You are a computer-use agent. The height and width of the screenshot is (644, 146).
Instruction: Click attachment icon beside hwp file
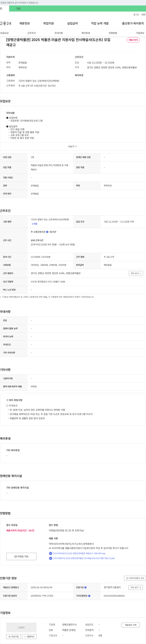click(50, 553)
